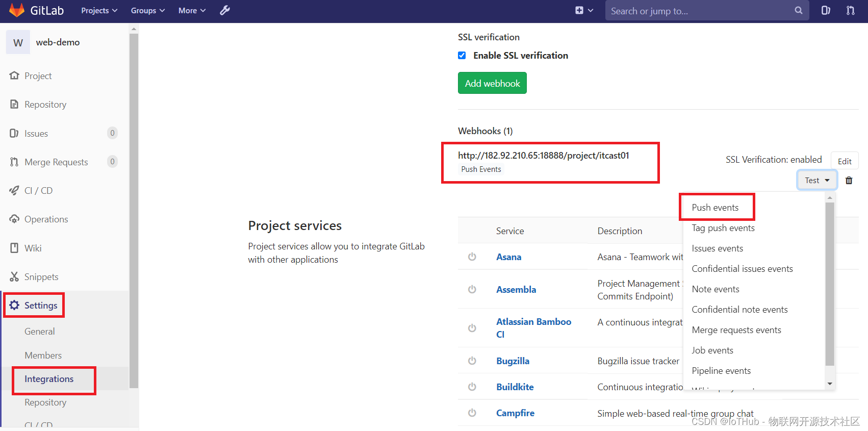The image size is (868, 431).
Task: Open General settings submenu
Action: 39,331
